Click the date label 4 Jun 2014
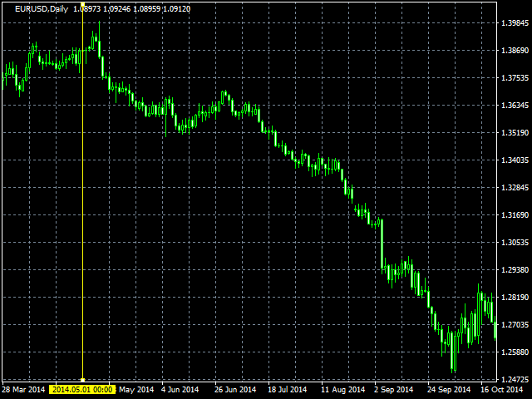Image resolution: width=532 pixels, height=399 pixels. tap(180, 389)
